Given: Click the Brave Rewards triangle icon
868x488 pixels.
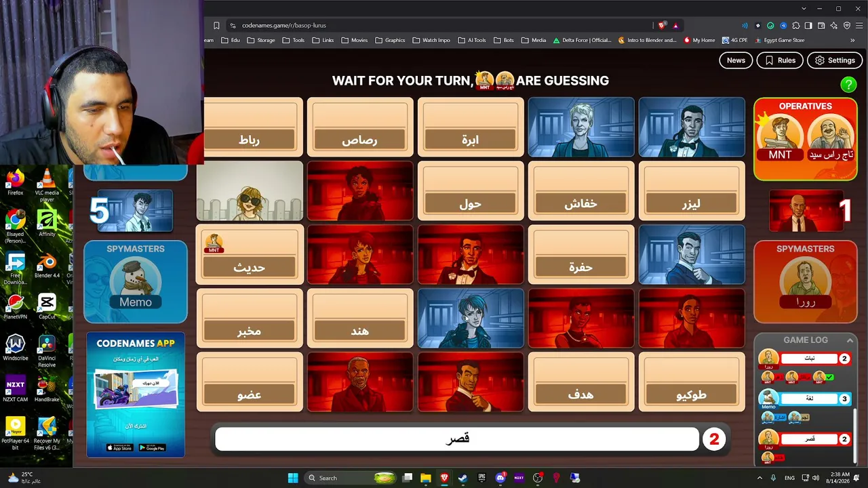Looking at the screenshot, I should coord(675,26).
